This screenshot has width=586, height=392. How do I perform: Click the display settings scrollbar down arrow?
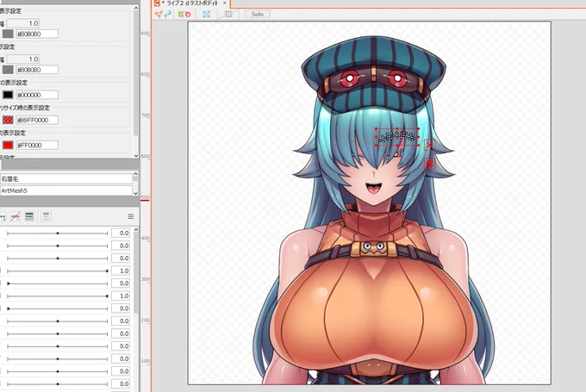pyautogui.click(x=136, y=156)
